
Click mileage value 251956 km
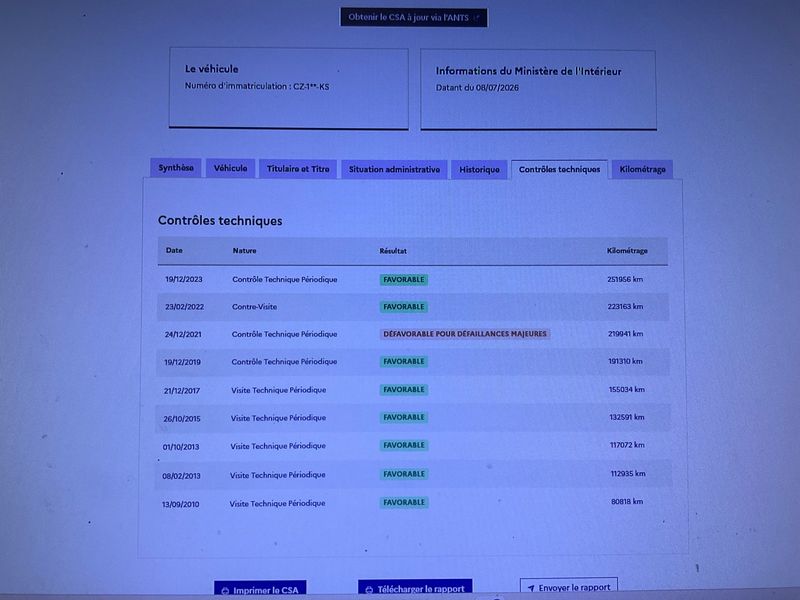click(625, 280)
